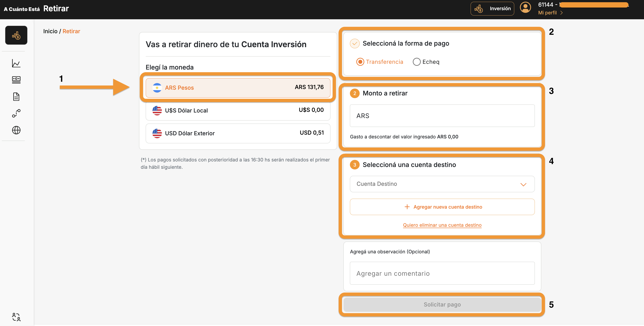Click the investment coin icon in sidebar

[16, 35]
